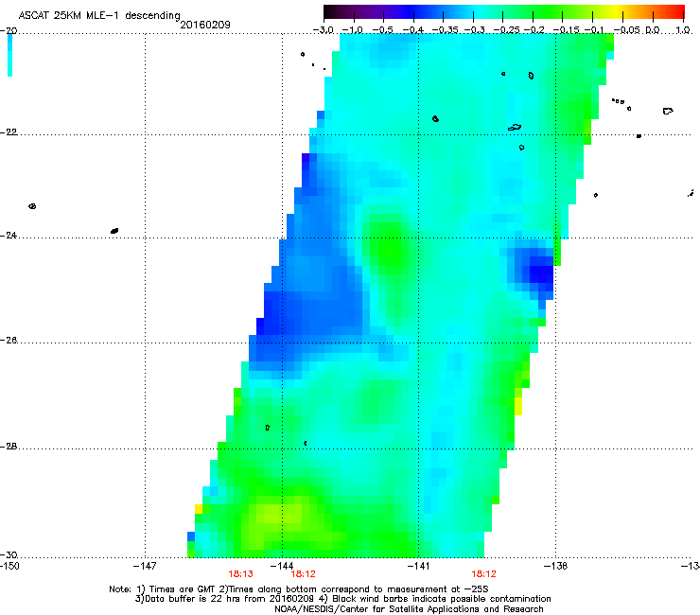
Task: Click the "NOAA/NESDIS/Center for Satellite Applications and Research" credit
Action: click(409, 609)
